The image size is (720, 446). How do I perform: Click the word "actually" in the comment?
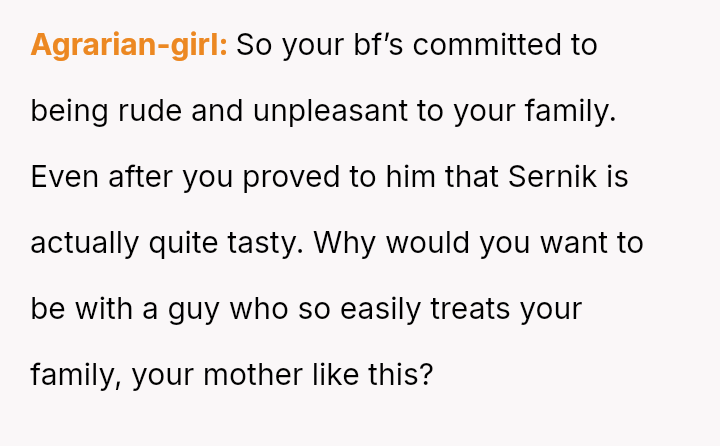click(85, 243)
